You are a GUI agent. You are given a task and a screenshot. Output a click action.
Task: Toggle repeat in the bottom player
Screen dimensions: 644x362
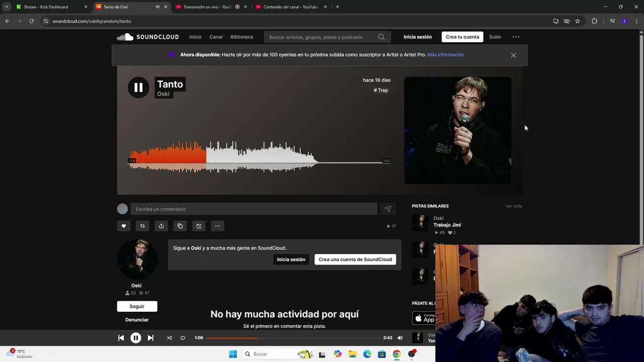pyautogui.click(x=183, y=338)
